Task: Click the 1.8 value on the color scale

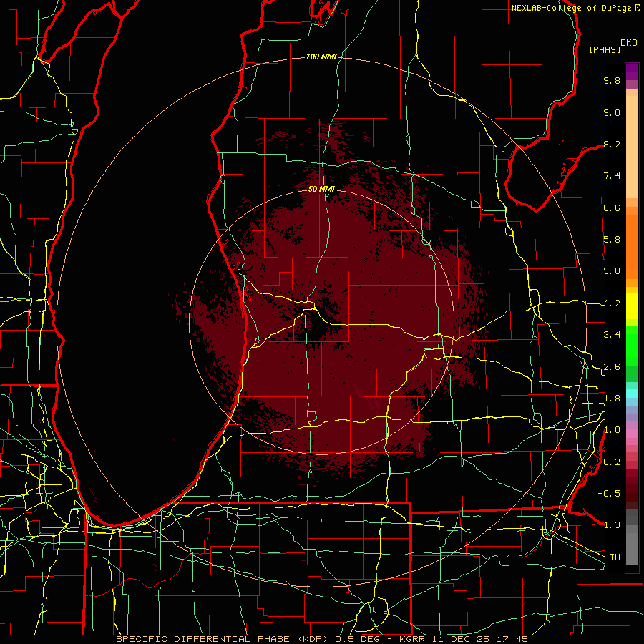Action: (x=612, y=399)
